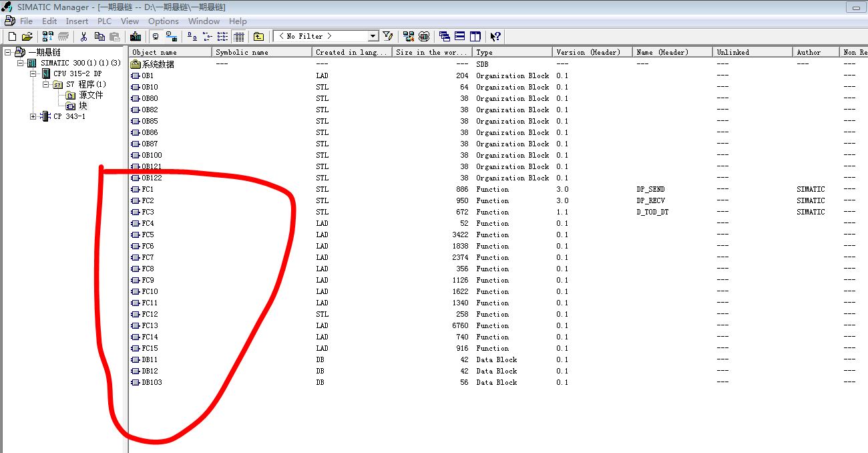The image size is (868, 453).
Task: Click the Up One Level folder icon
Action: 258,37
